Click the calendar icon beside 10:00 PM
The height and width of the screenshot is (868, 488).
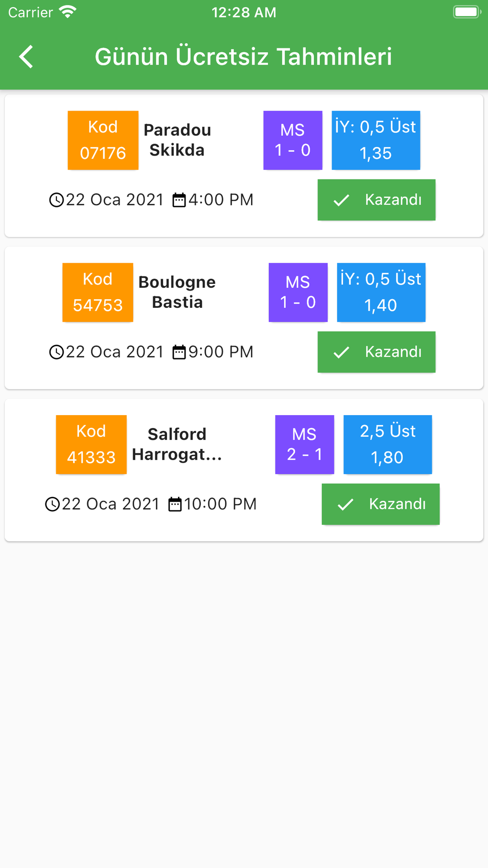175,505
